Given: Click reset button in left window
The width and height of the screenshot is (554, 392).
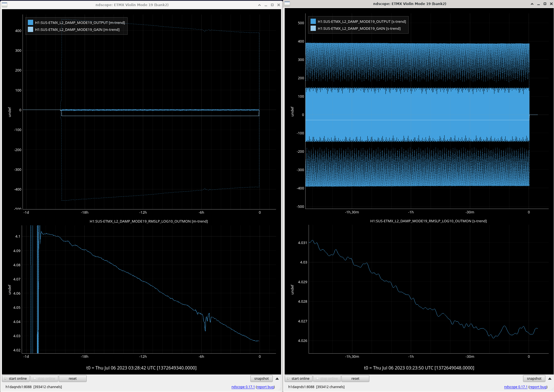Looking at the screenshot, I should [72, 379].
